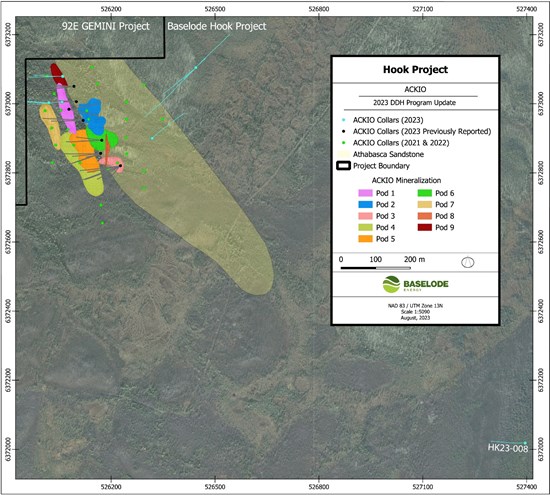The image size is (550, 495).
Task: Click the Scale 1:5000 text
Action: 415,312
